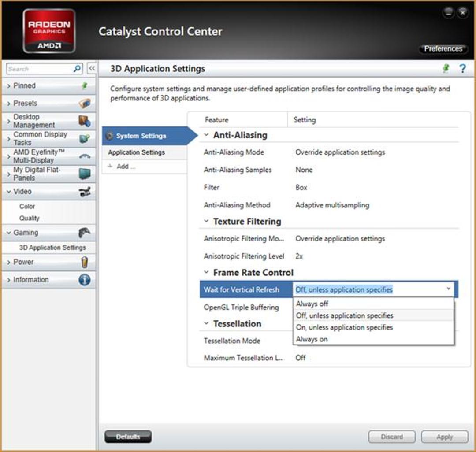Click the OpenGL Triple Buffering row
The width and height of the screenshot is (476, 452).
[x=246, y=308]
